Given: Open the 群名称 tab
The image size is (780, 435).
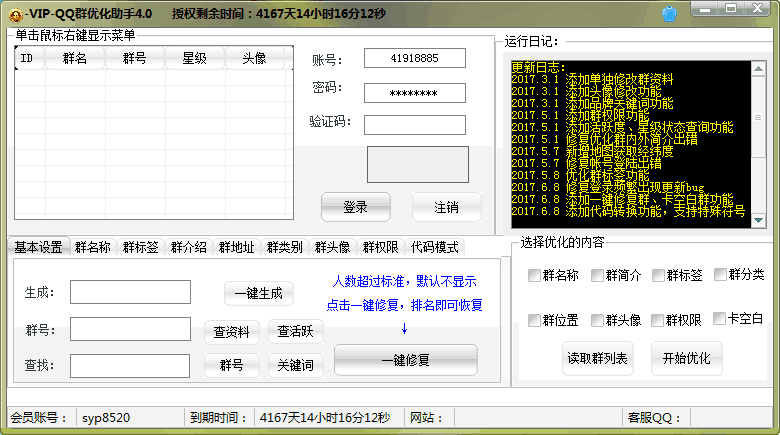Looking at the screenshot, I should [93, 247].
